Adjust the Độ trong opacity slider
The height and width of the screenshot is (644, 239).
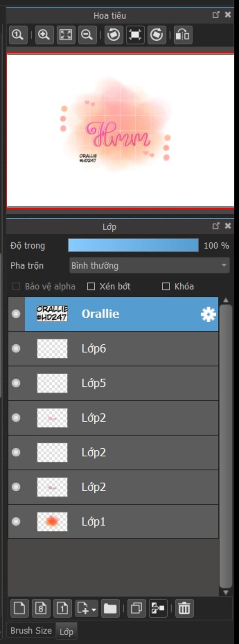coord(133,245)
